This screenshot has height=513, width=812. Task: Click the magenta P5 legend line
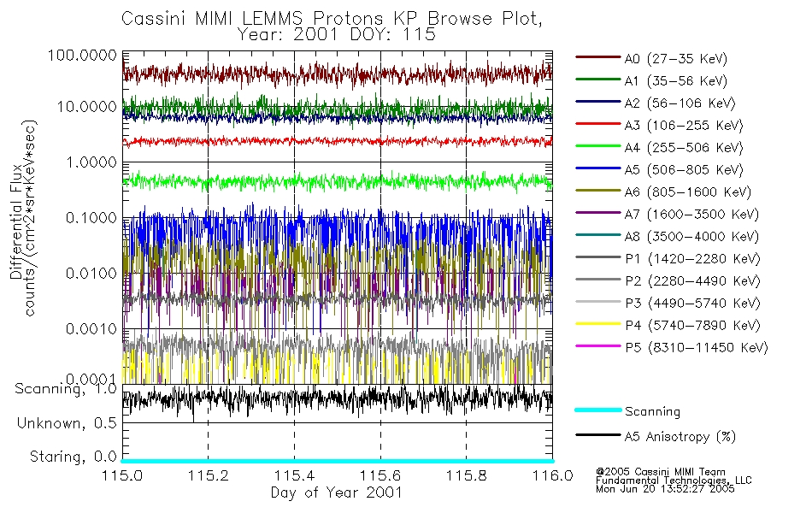[x=598, y=346]
